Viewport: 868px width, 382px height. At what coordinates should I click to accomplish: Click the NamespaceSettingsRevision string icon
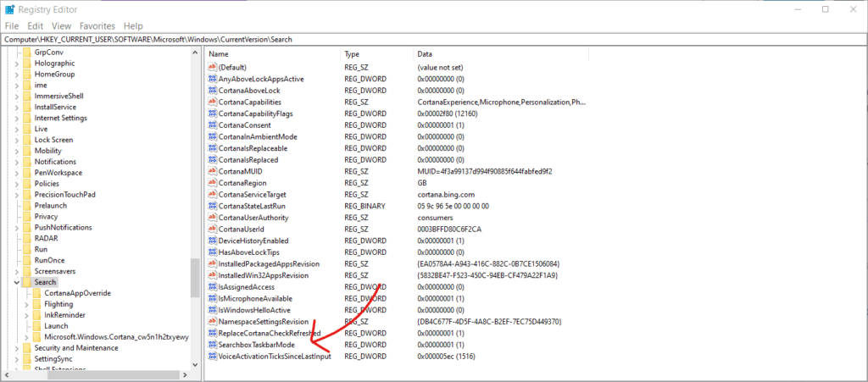tap(212, 321)
